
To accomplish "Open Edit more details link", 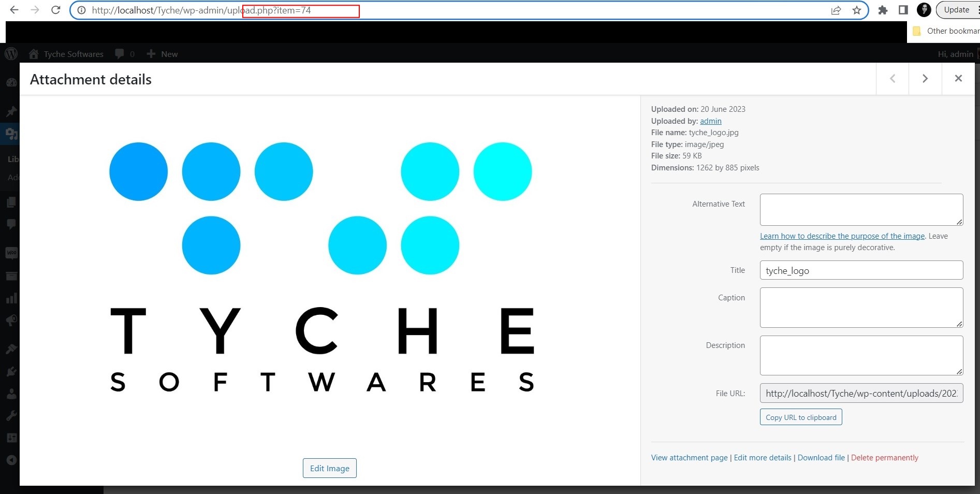I will pyautogui.click(x=763, y=458).
